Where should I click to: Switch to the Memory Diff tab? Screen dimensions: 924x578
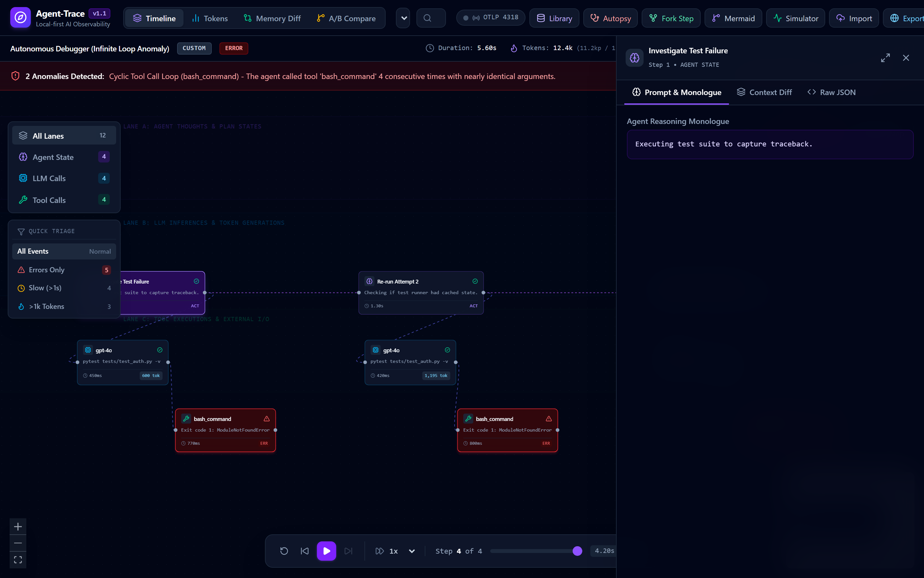tap(272, 18)
